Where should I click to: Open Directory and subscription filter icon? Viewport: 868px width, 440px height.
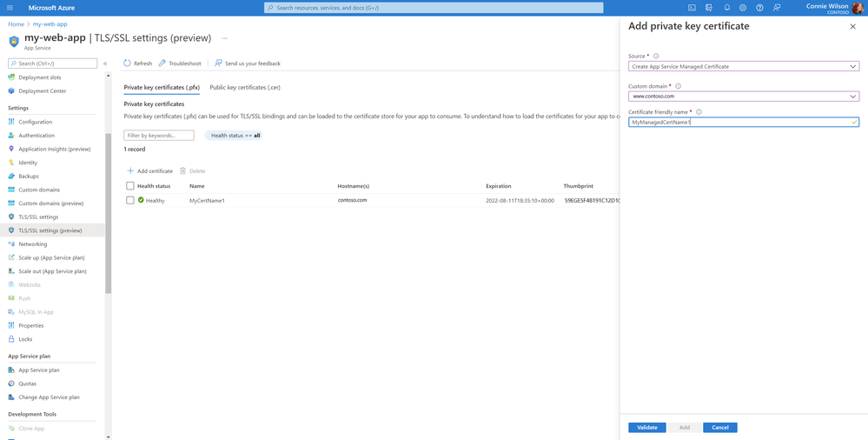709,8
